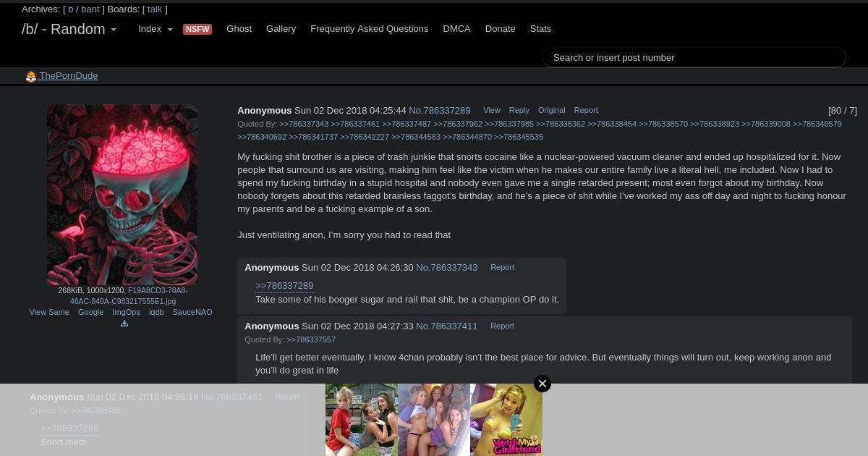Click post number No.786337289
Image resolution: width=868 pixels, height=456 pixels.
coord(440,111)
